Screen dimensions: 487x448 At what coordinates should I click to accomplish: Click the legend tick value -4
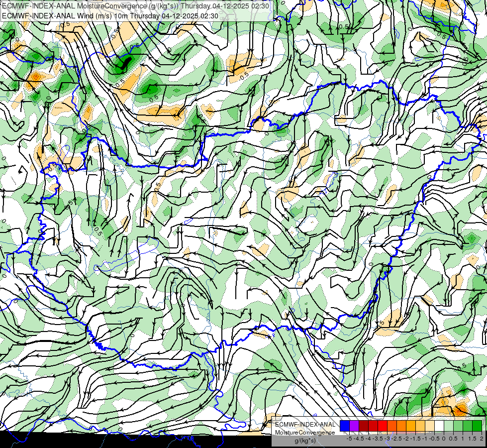[x=368, y=439]
